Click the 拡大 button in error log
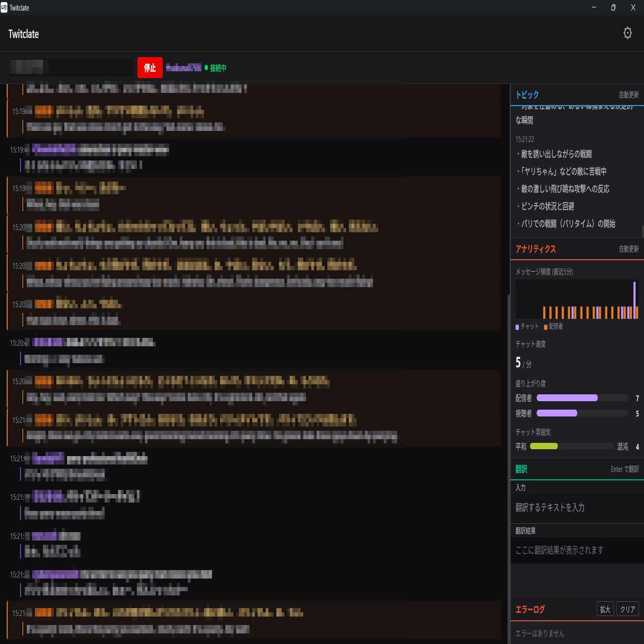The width and height of the screenshot is (644, 644). click(605, 609)
